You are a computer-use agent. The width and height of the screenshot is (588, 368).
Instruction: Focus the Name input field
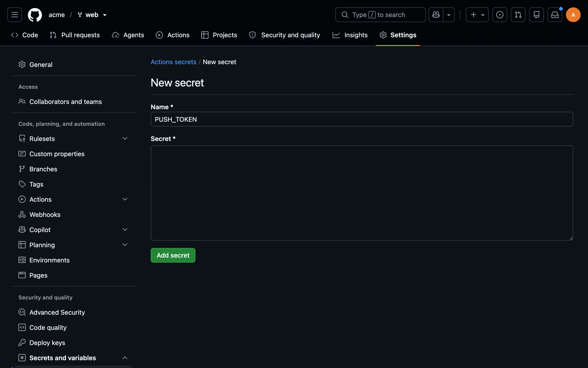click(x=362, y=119)
